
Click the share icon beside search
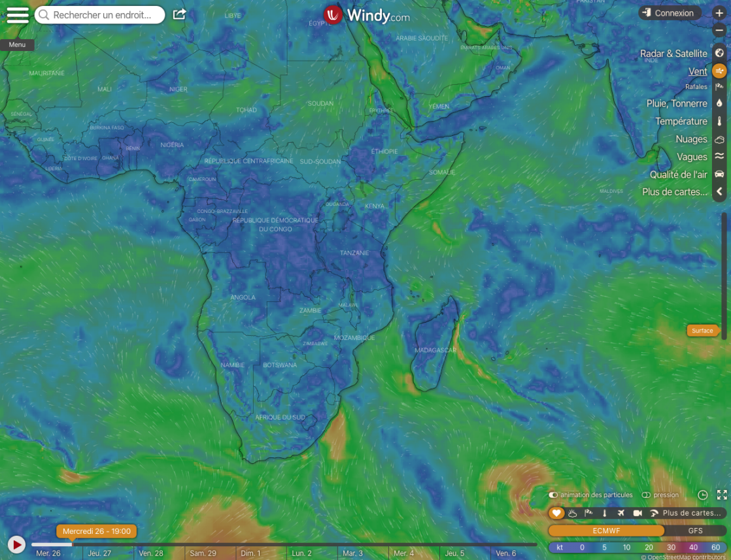coord(179,14)
